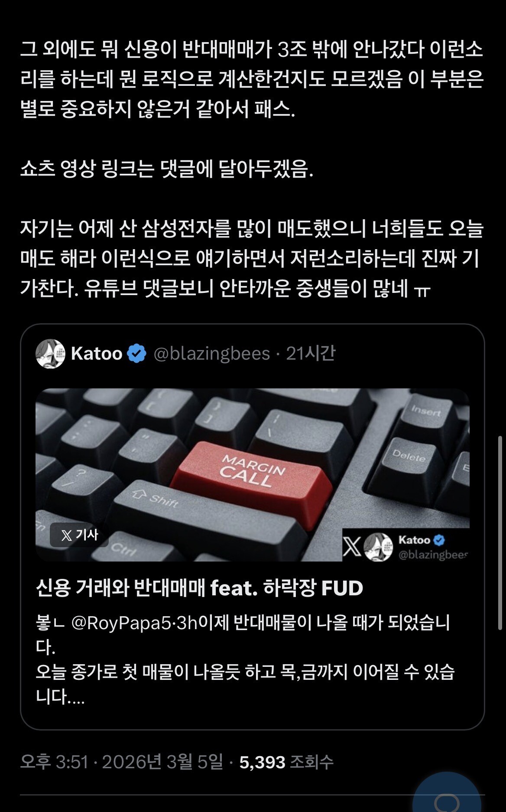Tap the small Katoo avatar in image watermark
Image resolution: width=506 pixels, height=812 pixels.
pos(378,547)
